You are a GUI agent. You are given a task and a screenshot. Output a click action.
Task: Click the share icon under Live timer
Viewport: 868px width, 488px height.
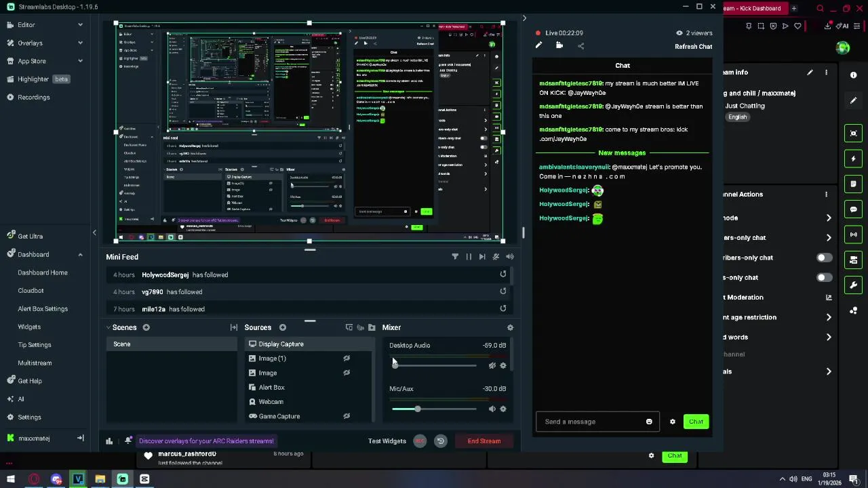[580, 46]
